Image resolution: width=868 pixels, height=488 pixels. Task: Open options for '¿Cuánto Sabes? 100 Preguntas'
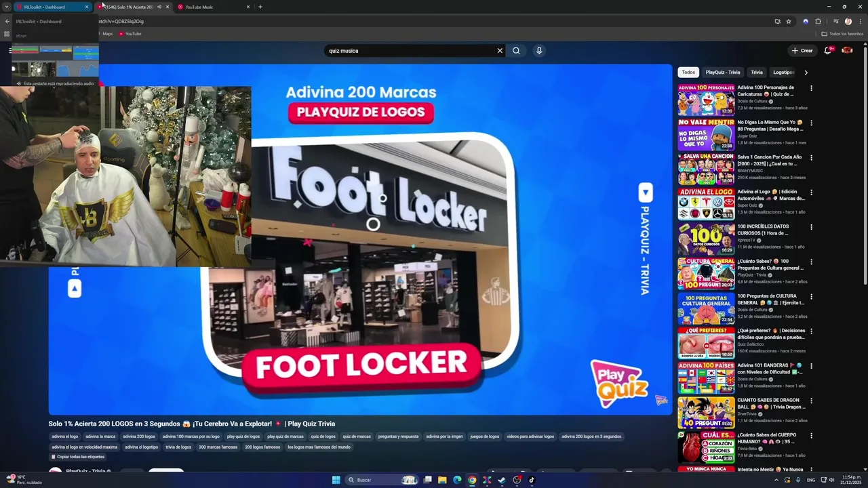pyautogui.click(x=811, y=262)
